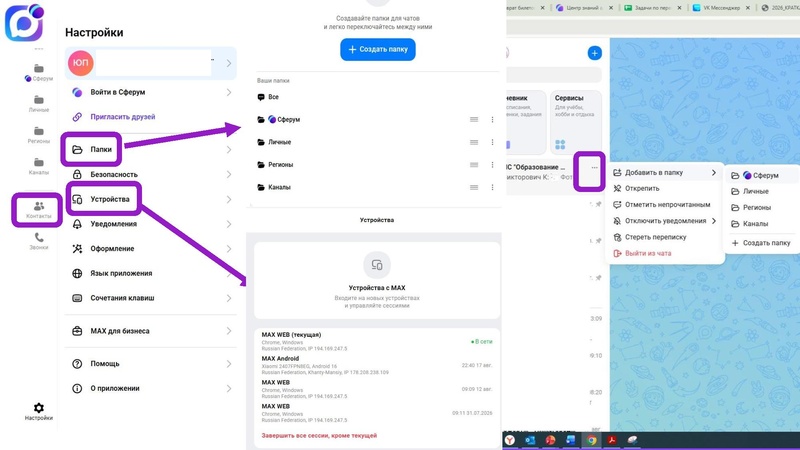The image size is (800, 450).
Task: Open Уведомления settings row
Action: point(151,224)
